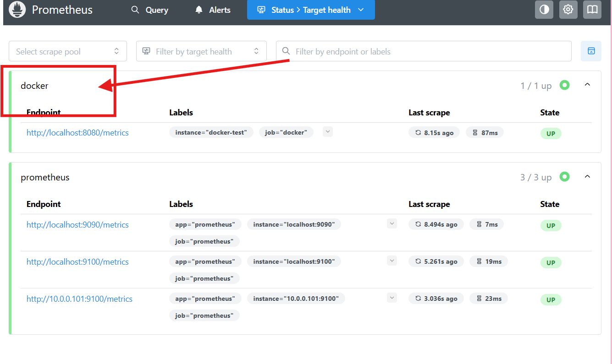Open the settings gear icon
612x364 pixels.
pos(568,10)
